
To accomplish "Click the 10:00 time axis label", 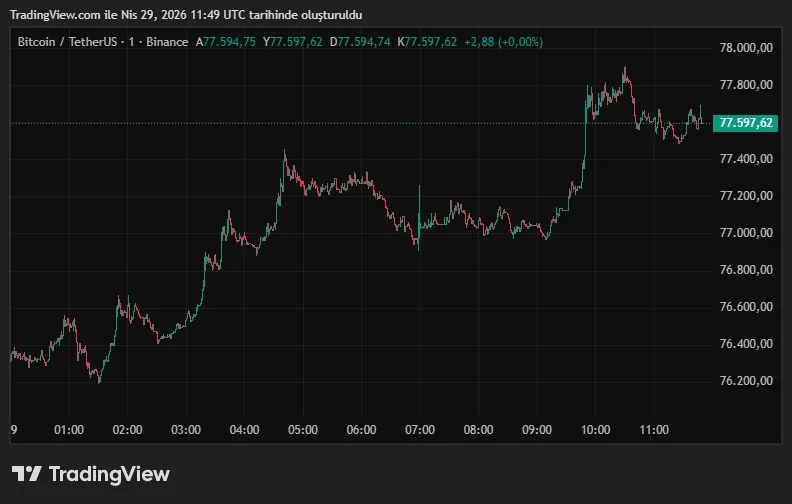I will (x=596, y=430).
